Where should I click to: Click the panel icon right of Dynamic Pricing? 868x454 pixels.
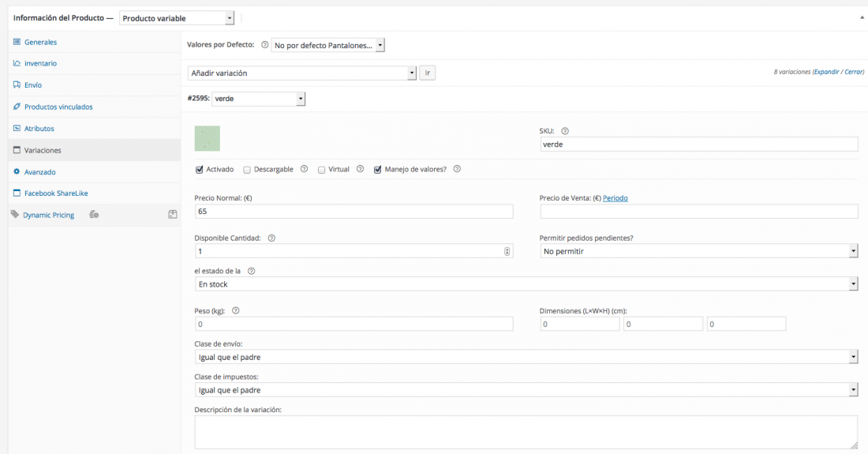coord(173,214)
